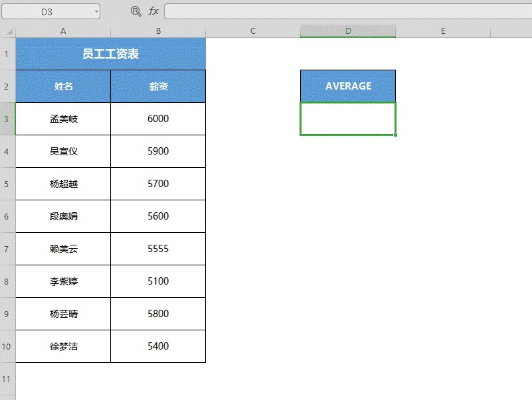Select the cell with name 孟美岐
This screenshot has width=532, height=400.
(63, 119)
